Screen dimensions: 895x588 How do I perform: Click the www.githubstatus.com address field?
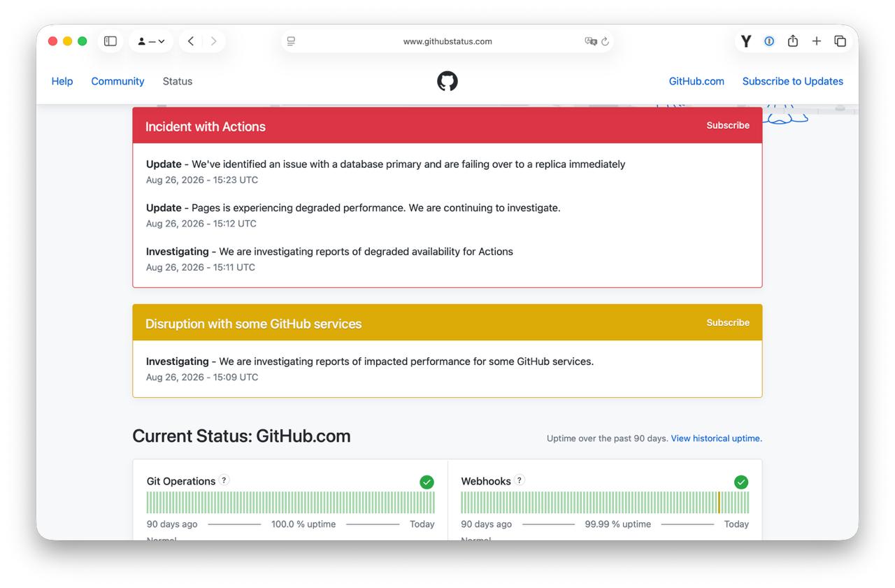pyautogui.click(x=447, y=41)
